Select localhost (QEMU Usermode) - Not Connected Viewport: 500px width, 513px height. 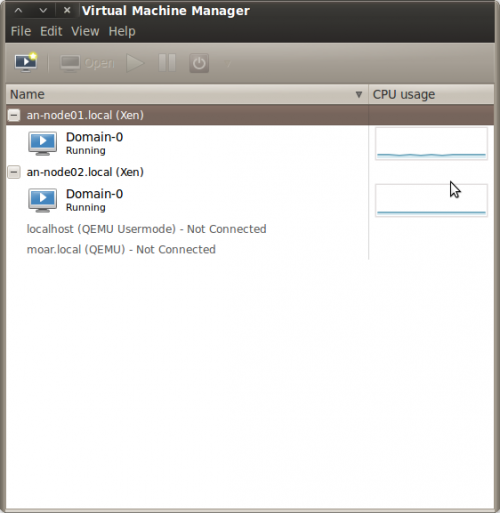click(146, 229)
